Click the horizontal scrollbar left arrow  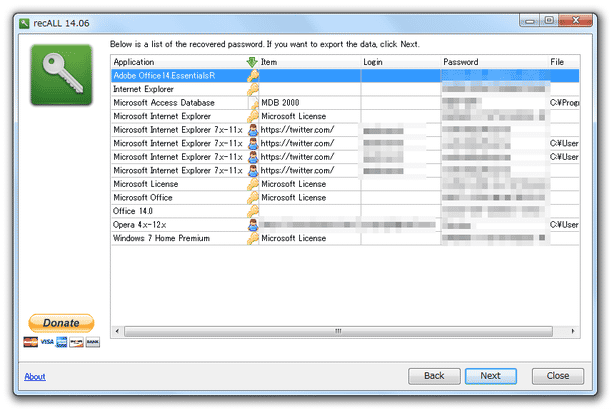click(117, 331)
